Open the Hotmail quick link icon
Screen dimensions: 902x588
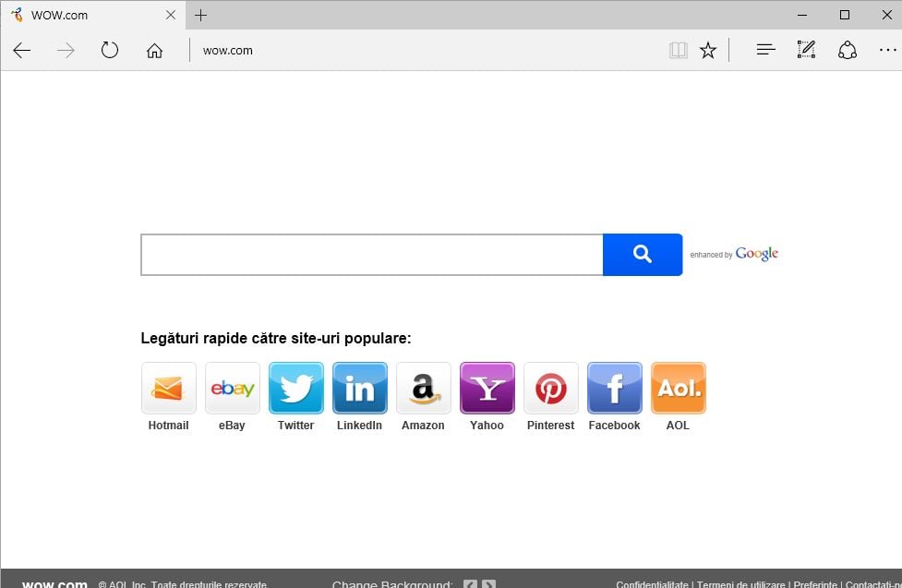(x=169, y=388)
